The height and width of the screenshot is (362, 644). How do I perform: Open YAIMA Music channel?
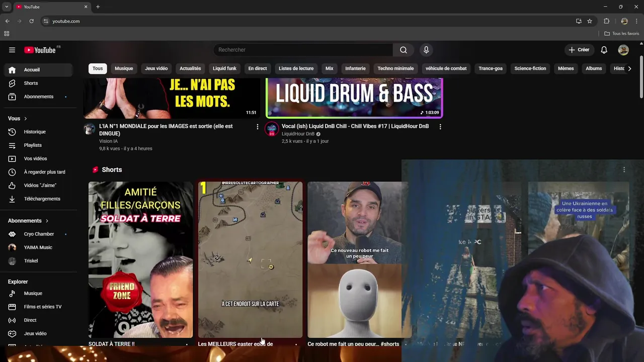(x=38, y=247)
